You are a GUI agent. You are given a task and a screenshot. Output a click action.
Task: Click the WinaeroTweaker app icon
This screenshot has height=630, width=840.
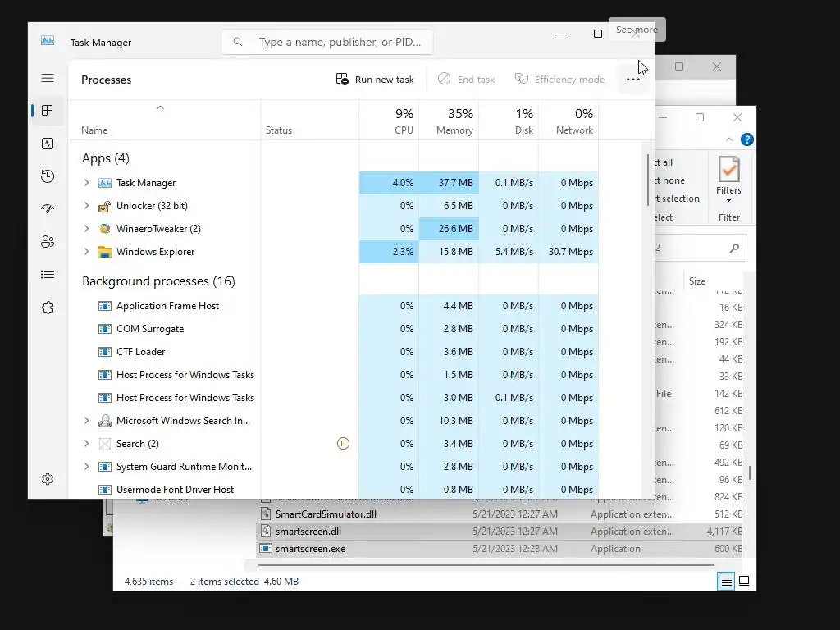(x=105, y=229)
